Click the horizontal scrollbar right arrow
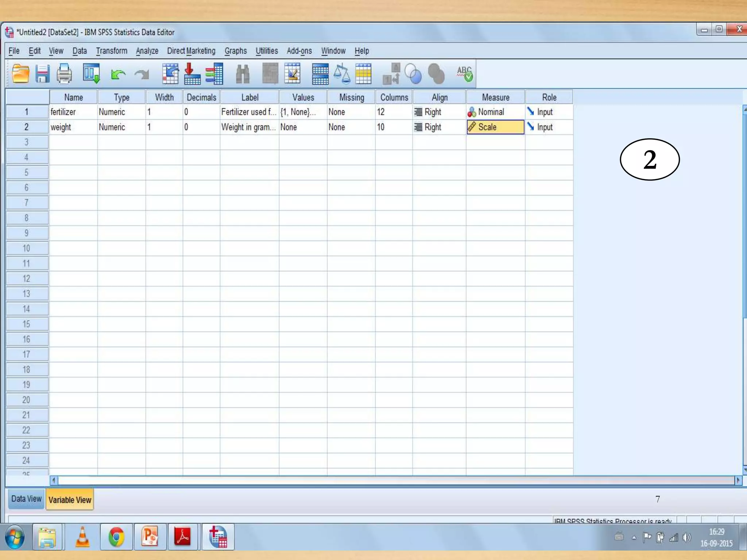 tap(738, 480)
